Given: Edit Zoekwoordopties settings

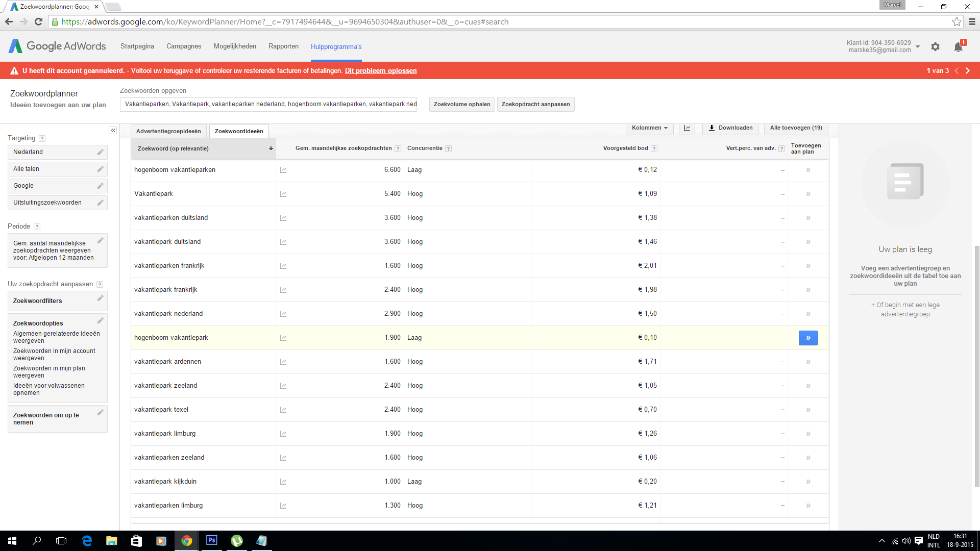Looking at the screenshot, I should tap(101, 320).
